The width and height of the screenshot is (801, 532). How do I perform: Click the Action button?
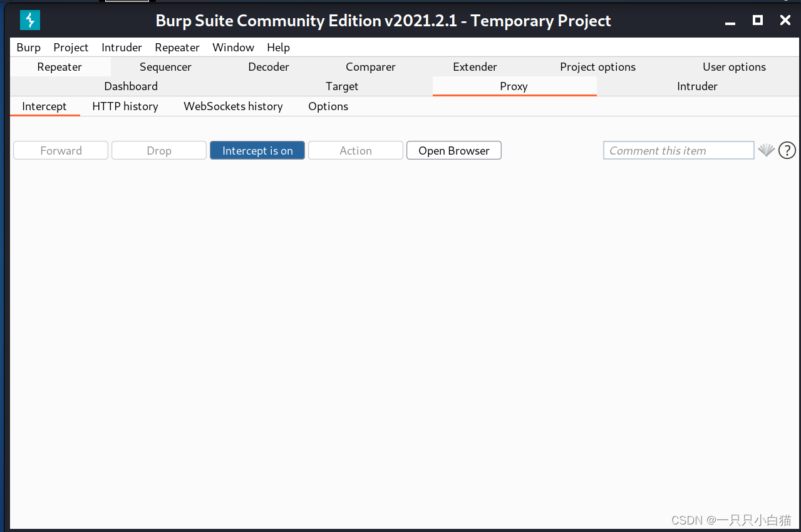(x=356, y=150)
